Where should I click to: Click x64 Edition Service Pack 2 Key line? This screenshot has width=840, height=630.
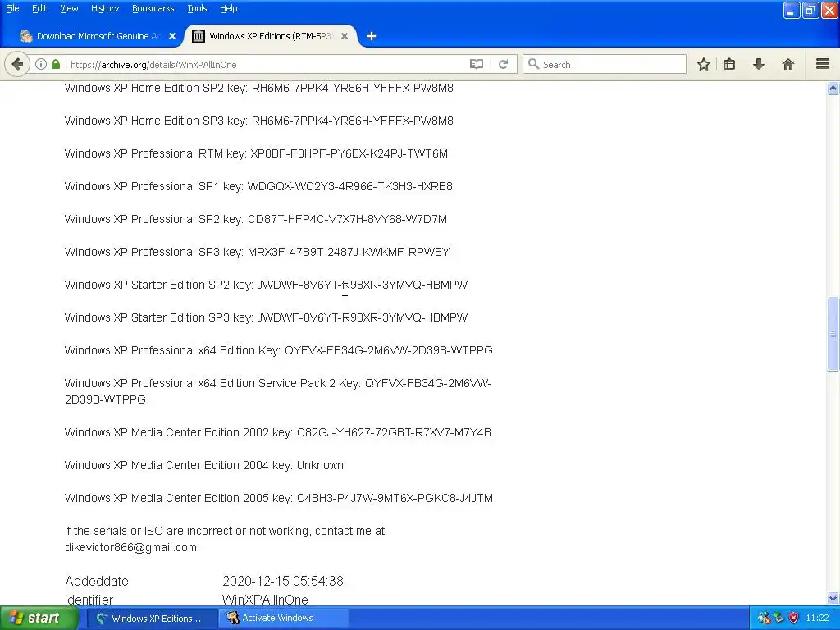278,391
